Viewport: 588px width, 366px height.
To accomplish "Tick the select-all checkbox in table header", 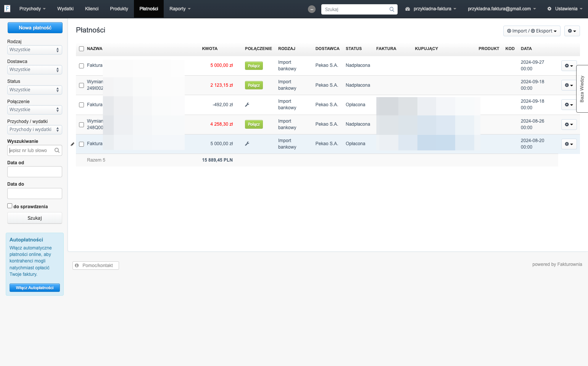I will click(81, 49).
